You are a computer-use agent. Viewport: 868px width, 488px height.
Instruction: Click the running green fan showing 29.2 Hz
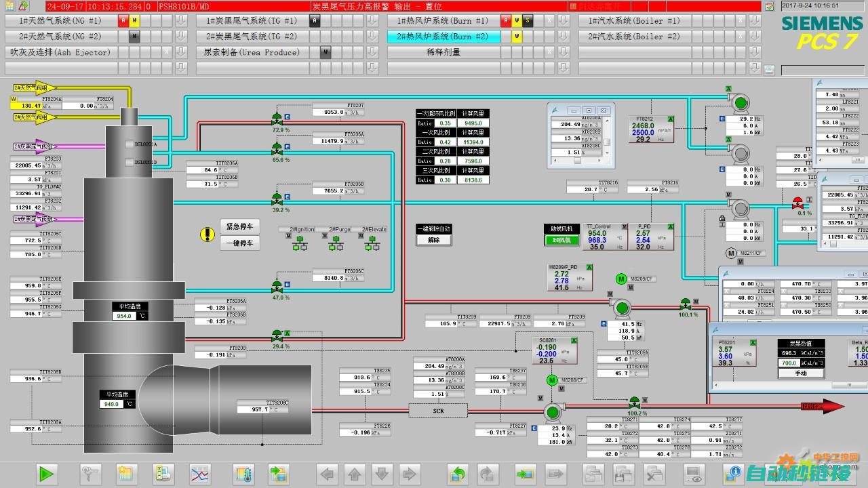click(740, 103)
